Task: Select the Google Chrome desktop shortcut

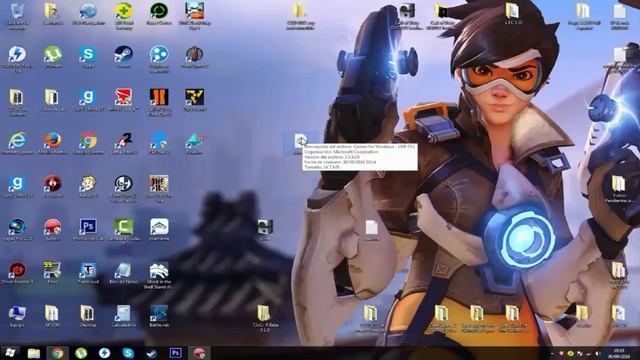Action: coord(88,143)
